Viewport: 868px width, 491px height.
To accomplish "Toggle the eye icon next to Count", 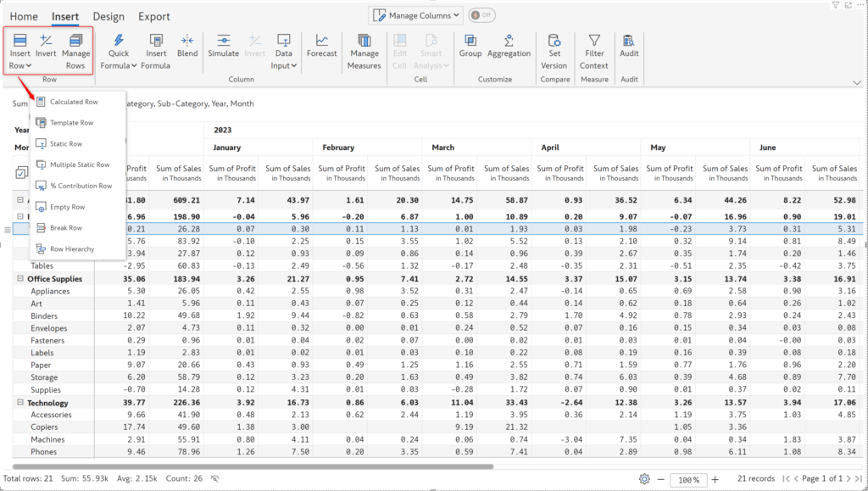I will pyautogui.click(x=214, y=478).
